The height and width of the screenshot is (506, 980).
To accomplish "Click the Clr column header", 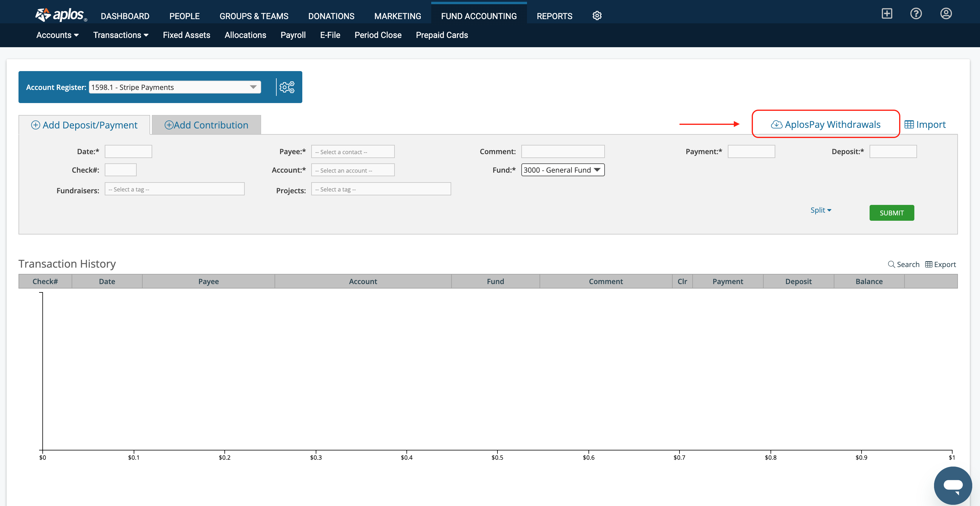I will point(682,281).
